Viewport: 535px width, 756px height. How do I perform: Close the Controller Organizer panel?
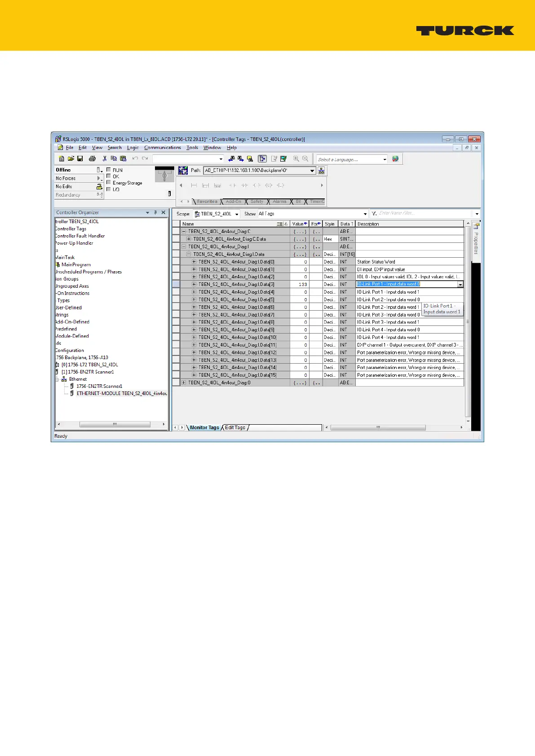(164, 212)
